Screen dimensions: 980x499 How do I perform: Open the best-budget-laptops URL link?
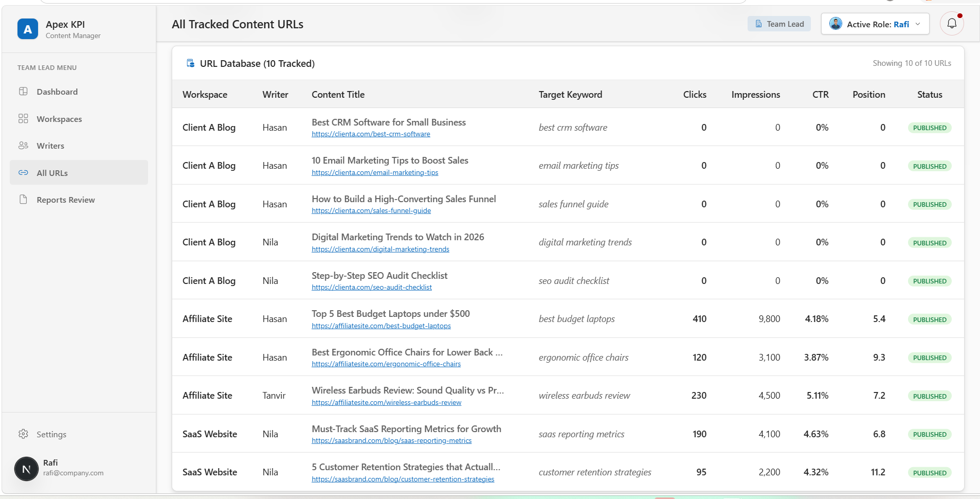(x=381, y=326)
